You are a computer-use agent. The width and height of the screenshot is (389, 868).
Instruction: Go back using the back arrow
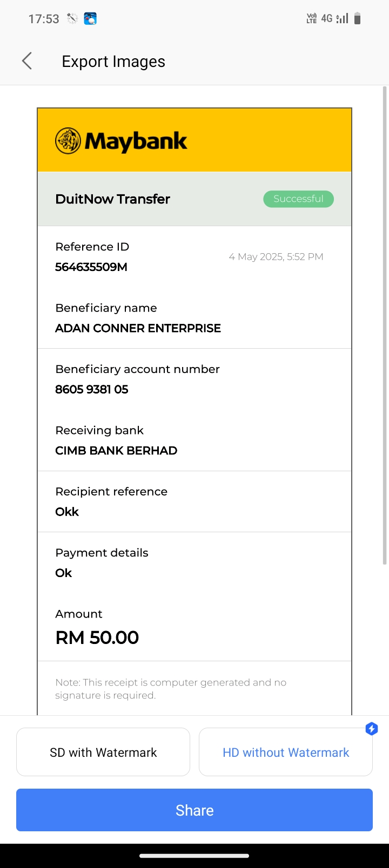point(27,62)
